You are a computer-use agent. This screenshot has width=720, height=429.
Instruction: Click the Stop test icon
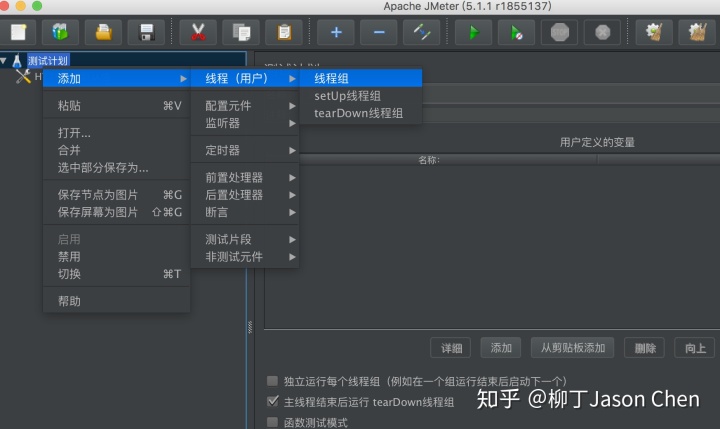(559, 32)
